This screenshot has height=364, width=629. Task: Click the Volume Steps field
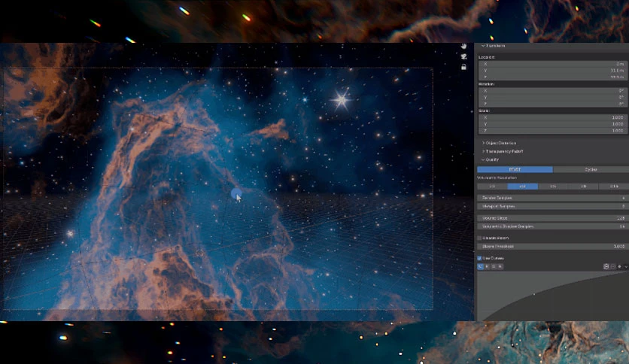[553, 218]
